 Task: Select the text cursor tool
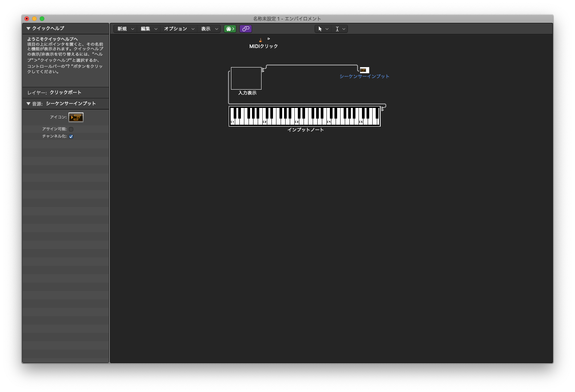coord(337,29)
